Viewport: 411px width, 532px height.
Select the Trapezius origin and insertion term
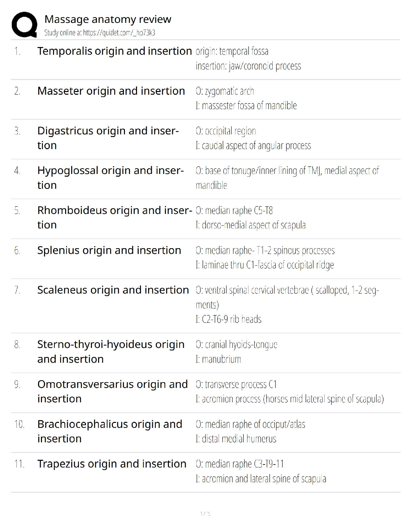pyautogui.click(x=112, y=464)
